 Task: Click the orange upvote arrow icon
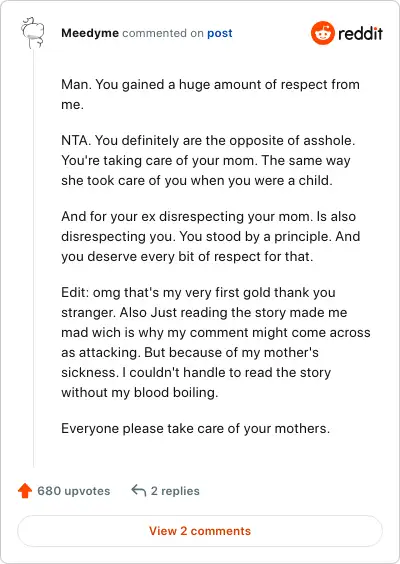[x=25, y=491]
